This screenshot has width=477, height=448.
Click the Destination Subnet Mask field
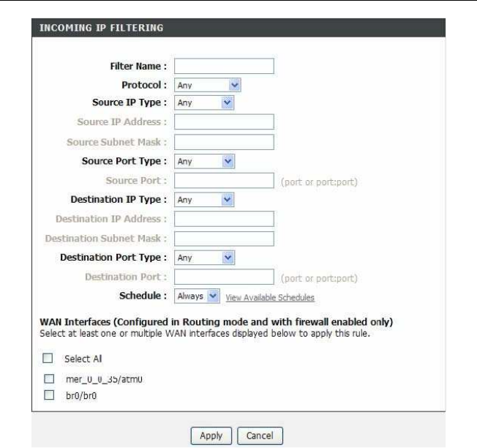point(224,238)
